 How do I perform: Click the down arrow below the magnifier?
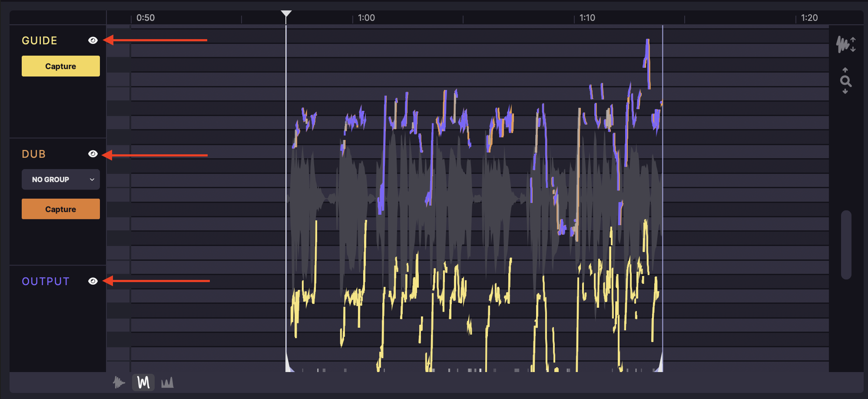pos(845,92)
